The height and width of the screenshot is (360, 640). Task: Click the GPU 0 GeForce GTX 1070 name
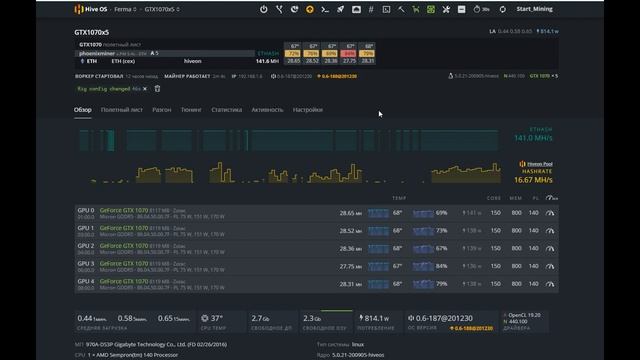coord(124,210)
